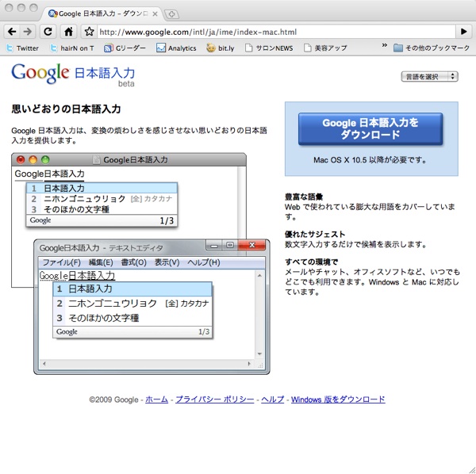Image resolution: width=476 pixels, height=474 pixels.
Task: Open the Gリーダー bookmark
Action: click(x=125, y=48)
